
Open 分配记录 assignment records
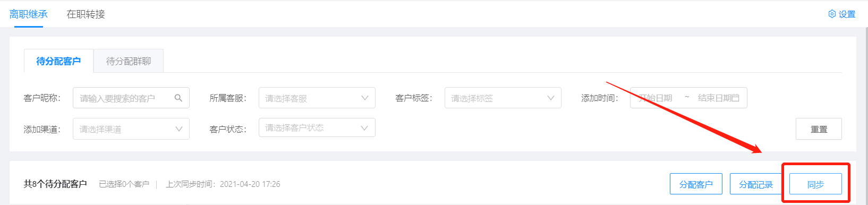point(756,184)
